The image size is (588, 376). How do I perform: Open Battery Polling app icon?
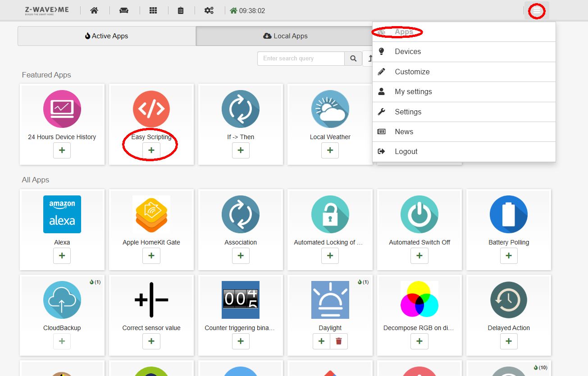tap(509, 214)
